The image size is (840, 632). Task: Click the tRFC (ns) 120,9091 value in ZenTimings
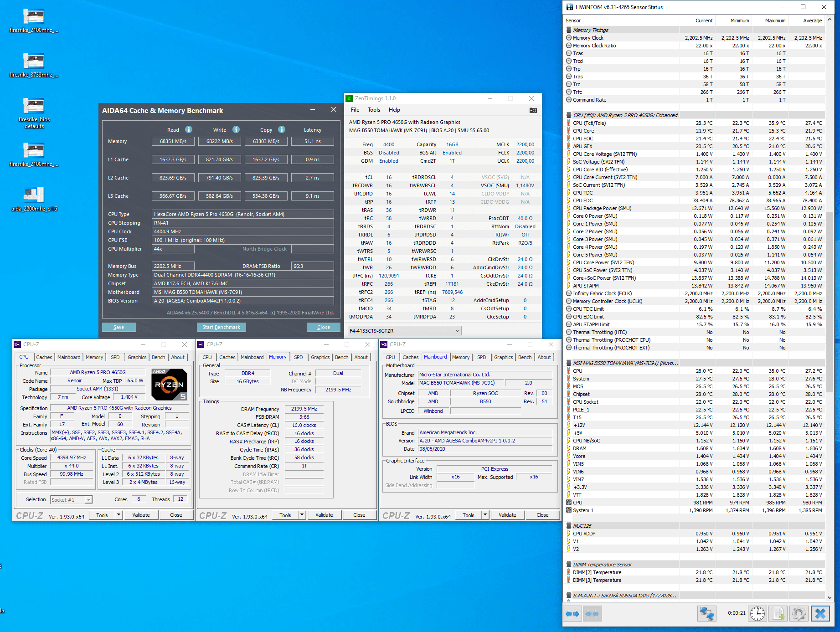pos(389,276)
